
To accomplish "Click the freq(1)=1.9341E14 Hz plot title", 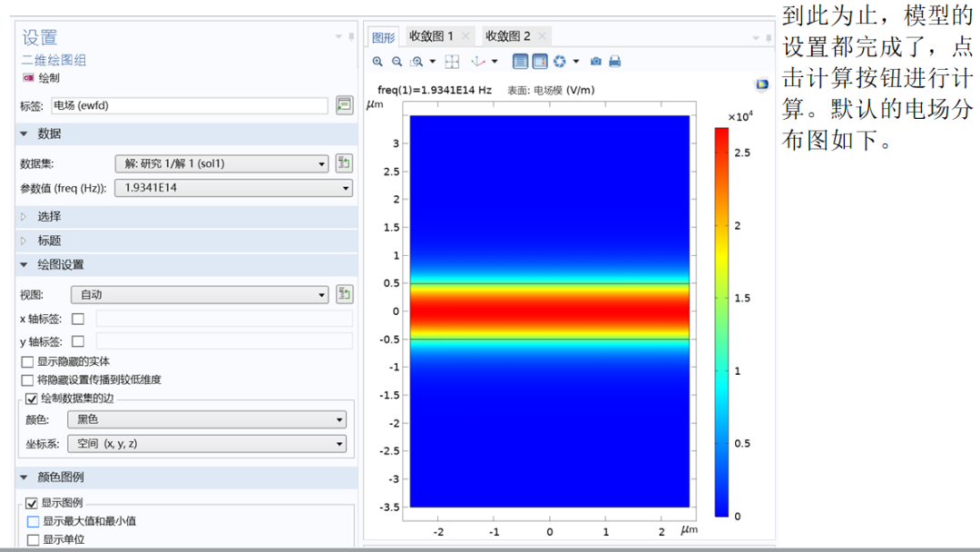I will [x=435, y=90].
